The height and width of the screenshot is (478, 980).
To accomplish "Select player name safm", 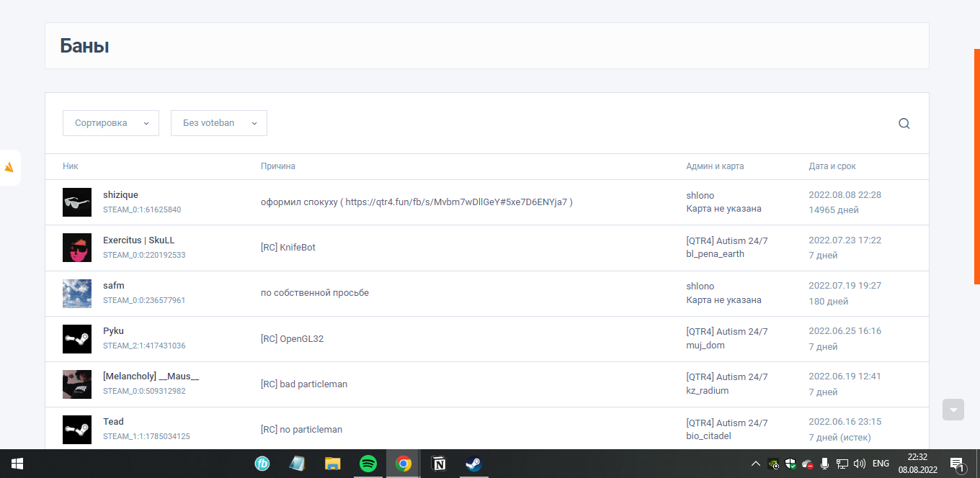I will [114, 286].
